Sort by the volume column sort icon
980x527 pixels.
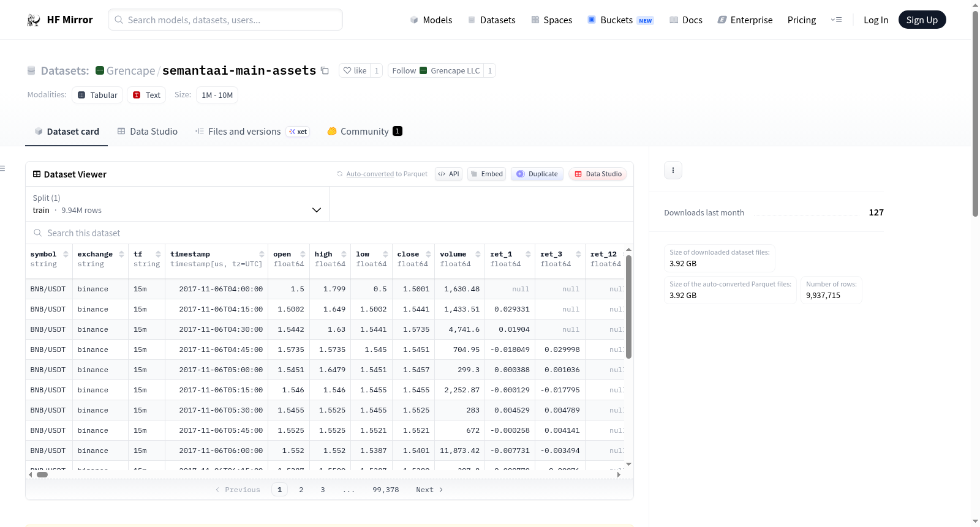(x=478, y=254)
